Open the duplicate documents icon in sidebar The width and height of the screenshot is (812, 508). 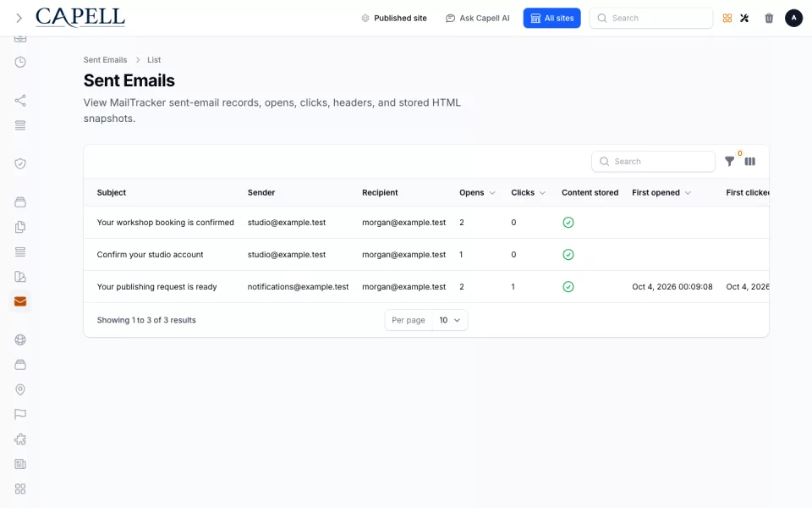coord(20,227)
